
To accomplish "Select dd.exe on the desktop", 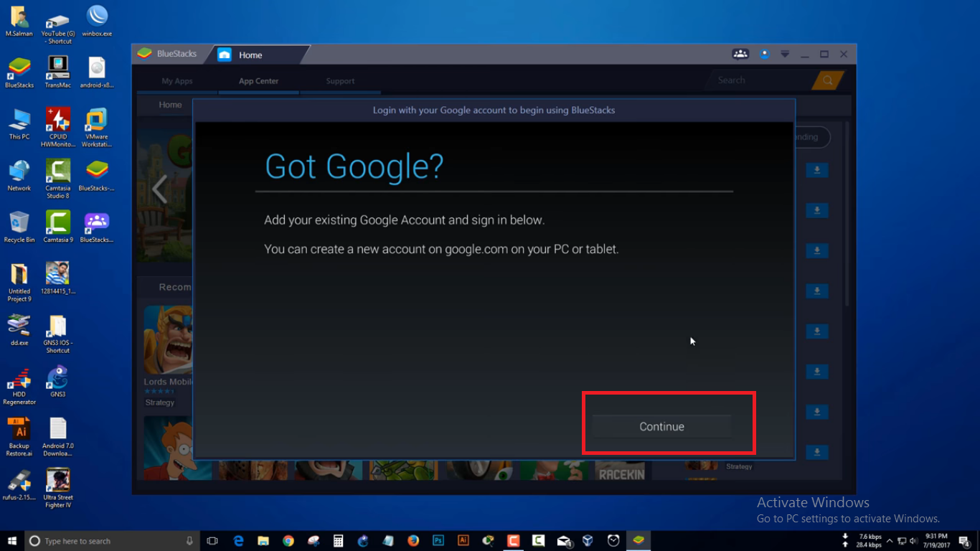I will [x=19, y=330].
